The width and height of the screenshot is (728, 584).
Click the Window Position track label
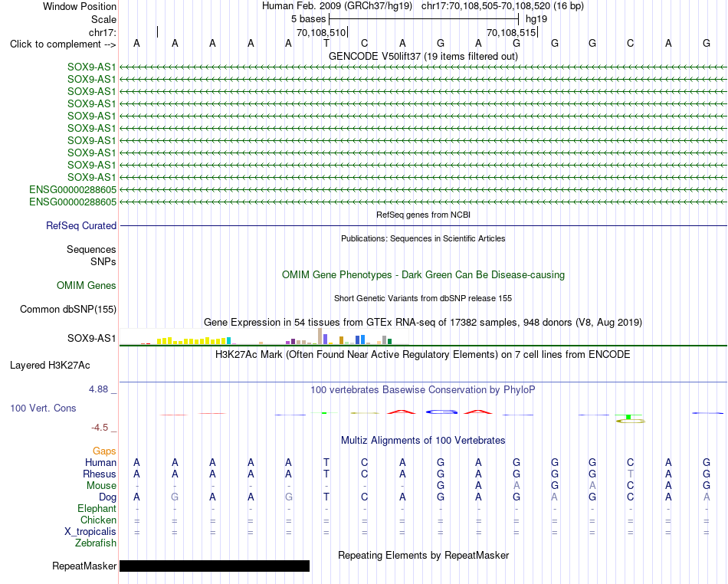tap(80, 6)
